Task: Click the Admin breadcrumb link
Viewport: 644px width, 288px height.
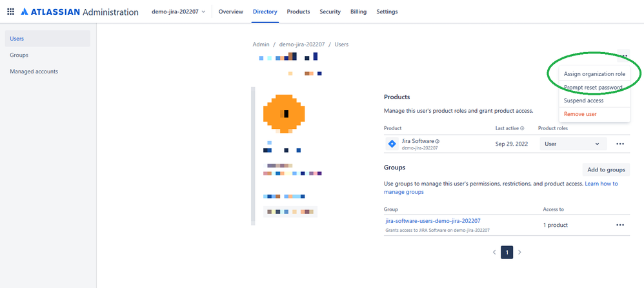Action: click(x=261, y=44)
